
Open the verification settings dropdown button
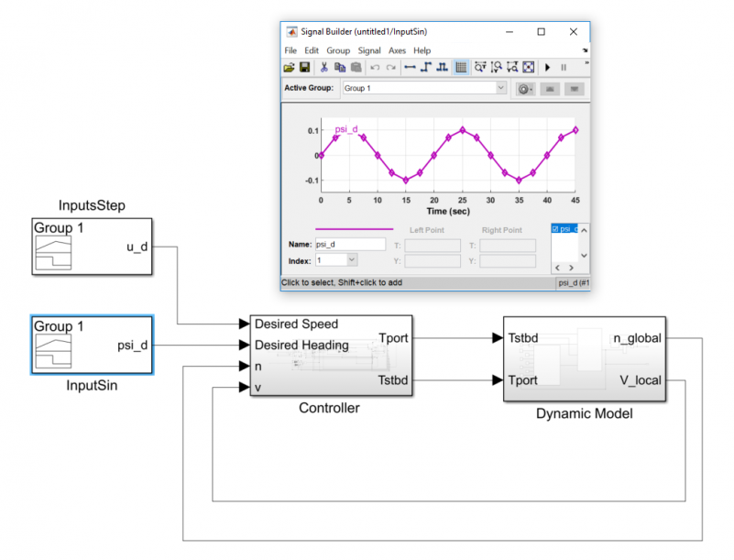[525, 89]
